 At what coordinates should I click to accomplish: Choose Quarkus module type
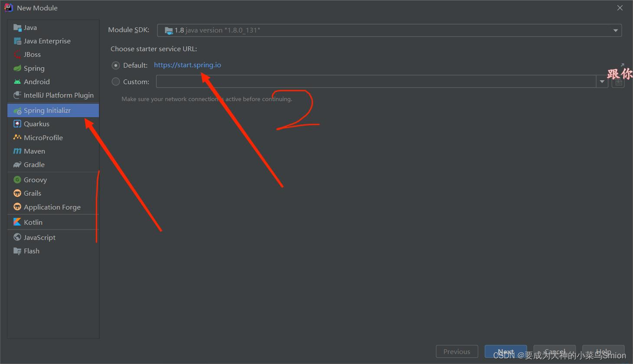pos(53,124)
